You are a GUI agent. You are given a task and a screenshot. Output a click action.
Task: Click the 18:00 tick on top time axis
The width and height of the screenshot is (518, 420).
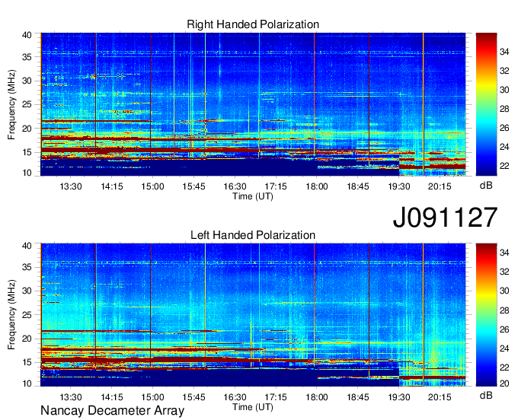(316, 186)
